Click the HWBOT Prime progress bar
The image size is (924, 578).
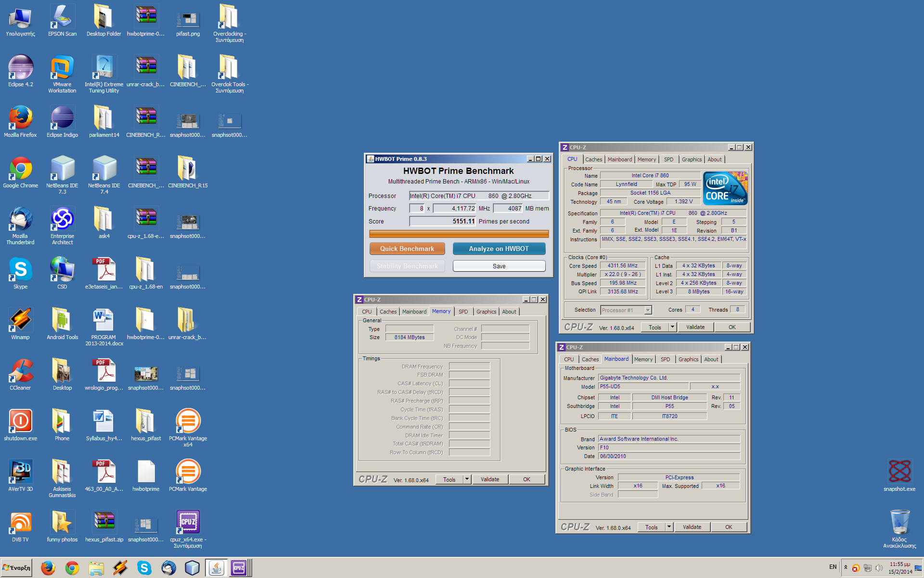point(459,234)
